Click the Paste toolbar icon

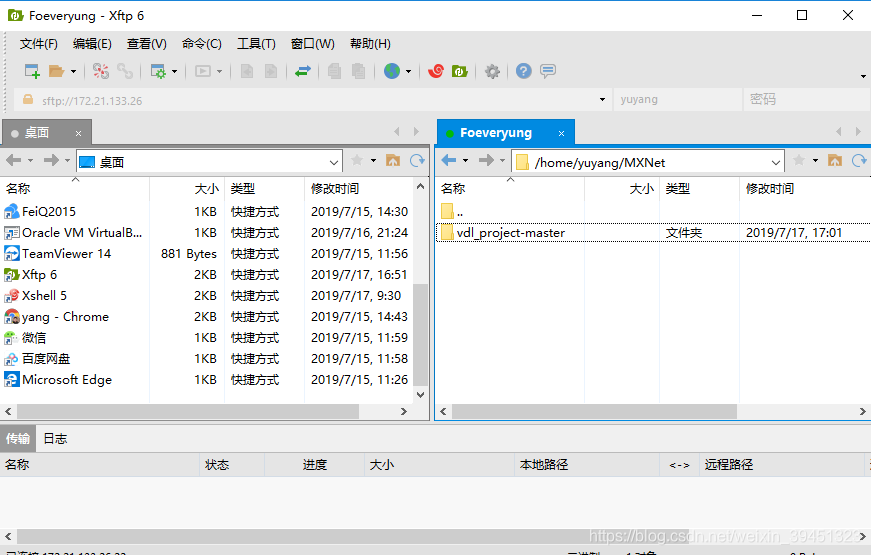pos(358,71)
